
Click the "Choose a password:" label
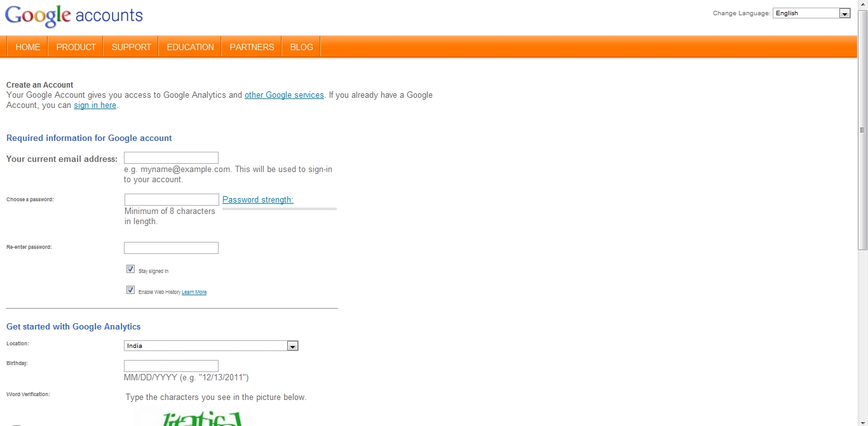30,199
